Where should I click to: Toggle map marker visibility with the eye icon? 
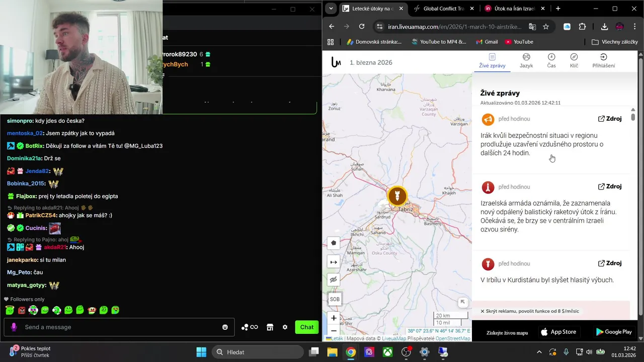pyautogui.click(x=334, y=280)
